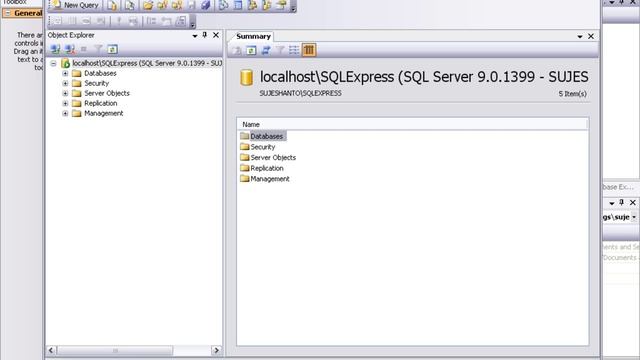The width and height of the screenshot is (640, 360).
Task: Click the Filter funnel in Object Explorer
Action: click(x=98, y=49)
